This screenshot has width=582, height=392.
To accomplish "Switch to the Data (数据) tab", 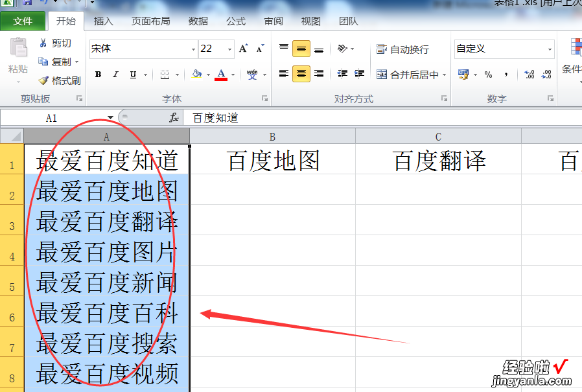I will (x=198, y=21).
